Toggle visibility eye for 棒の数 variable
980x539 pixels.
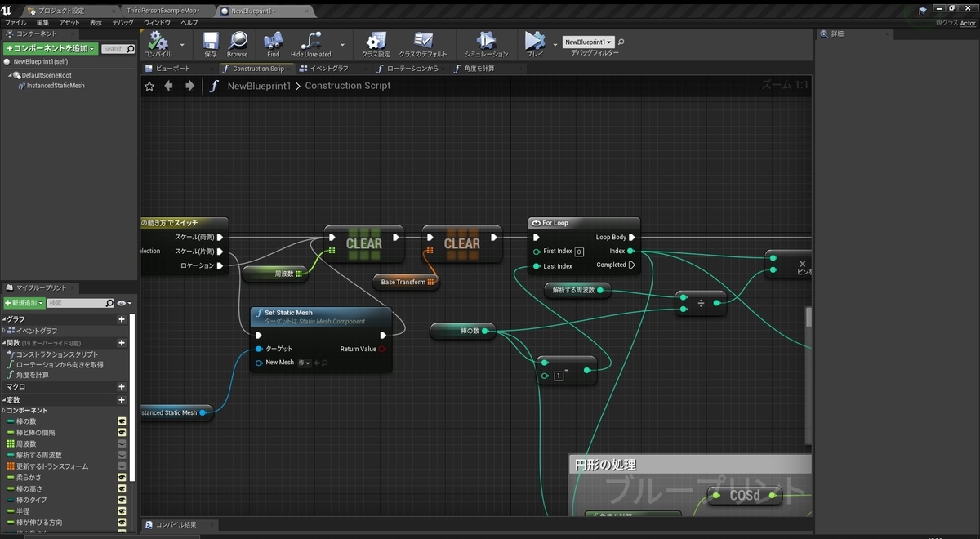(x=122, y=421)
